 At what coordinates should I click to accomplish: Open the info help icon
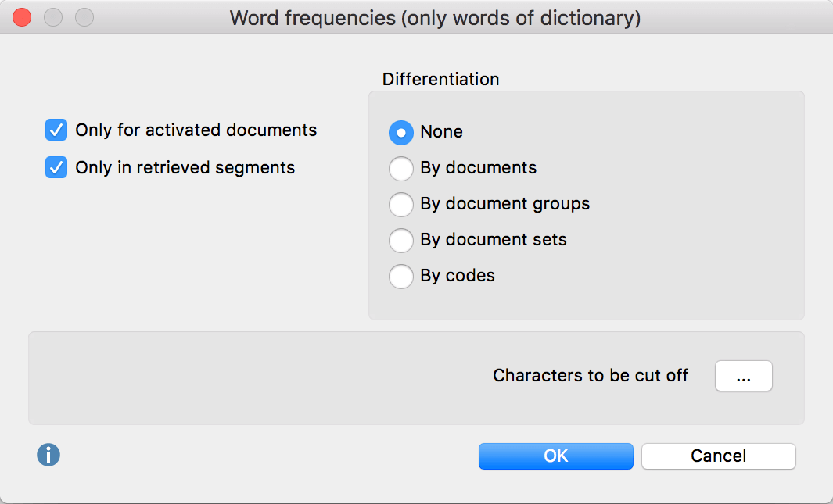tap(48, 455)
